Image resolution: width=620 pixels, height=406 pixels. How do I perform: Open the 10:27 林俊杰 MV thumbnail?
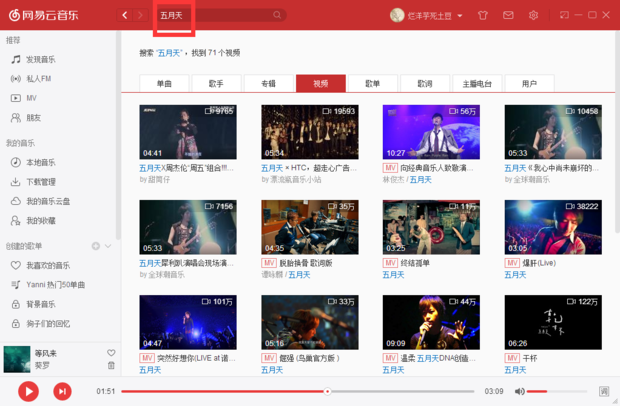click(431, 132)
